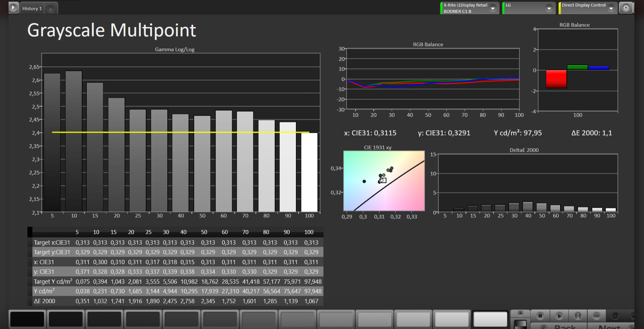Click the white target square on CIE chart

(x=383, y=181)
